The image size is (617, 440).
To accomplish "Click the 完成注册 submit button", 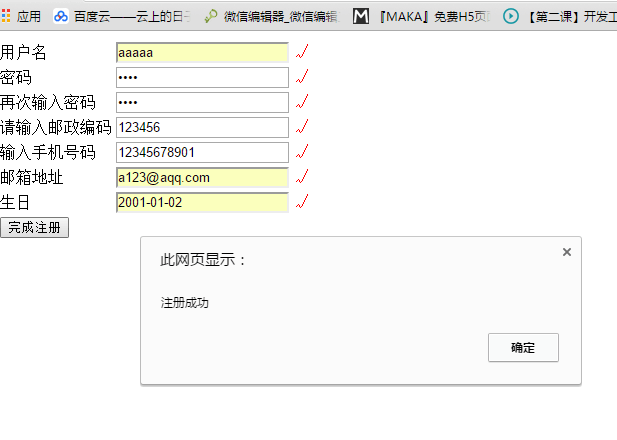I will coord(34,228).
